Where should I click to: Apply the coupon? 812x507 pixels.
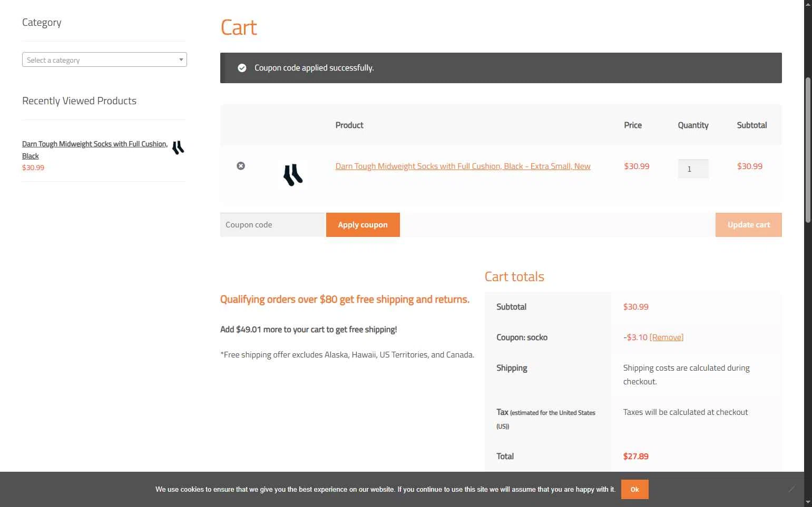pos(363,225)
